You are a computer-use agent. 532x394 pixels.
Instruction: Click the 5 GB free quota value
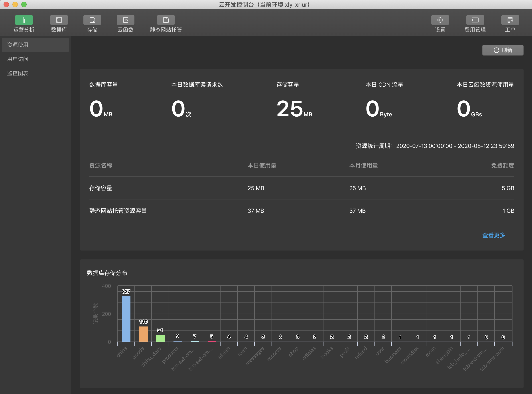(x=508, y=188)
